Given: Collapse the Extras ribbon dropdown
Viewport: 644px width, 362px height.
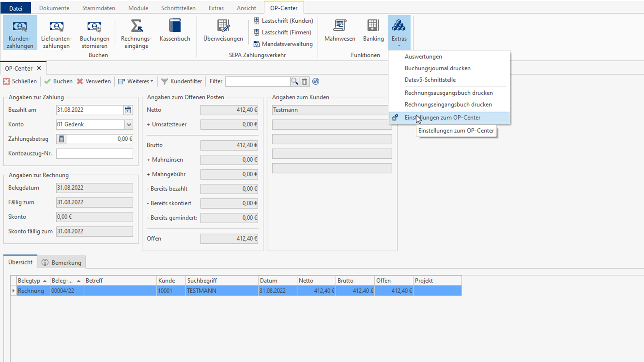Looking at the screenshot, I should [399, 33].
